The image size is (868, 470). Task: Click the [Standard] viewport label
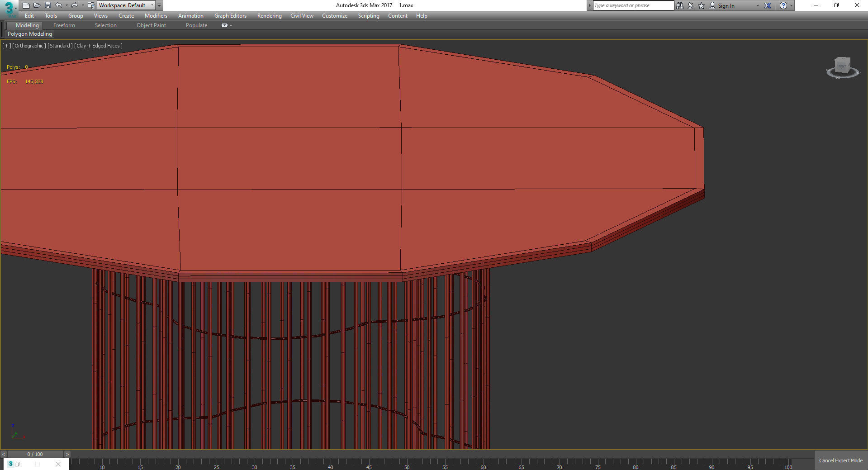coord(60,46)
